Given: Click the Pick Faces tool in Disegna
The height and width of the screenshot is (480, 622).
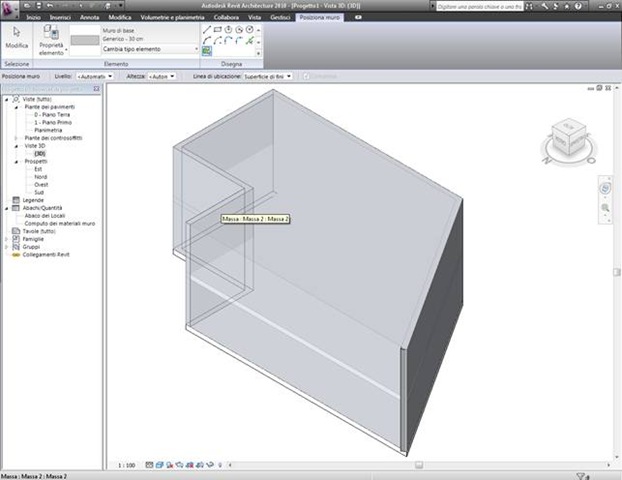Looking at the screenshot, I should tap(207, 51).
